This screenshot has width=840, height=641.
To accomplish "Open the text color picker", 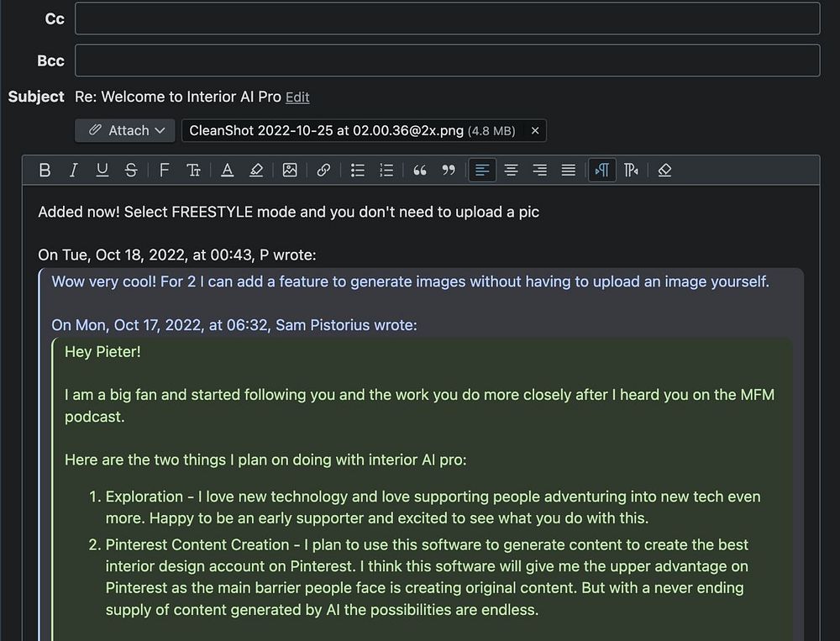I will click(227, 171).
